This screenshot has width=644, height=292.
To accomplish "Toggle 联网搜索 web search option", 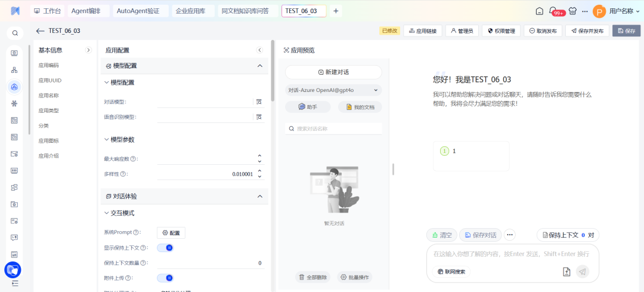I will (450, 272).
